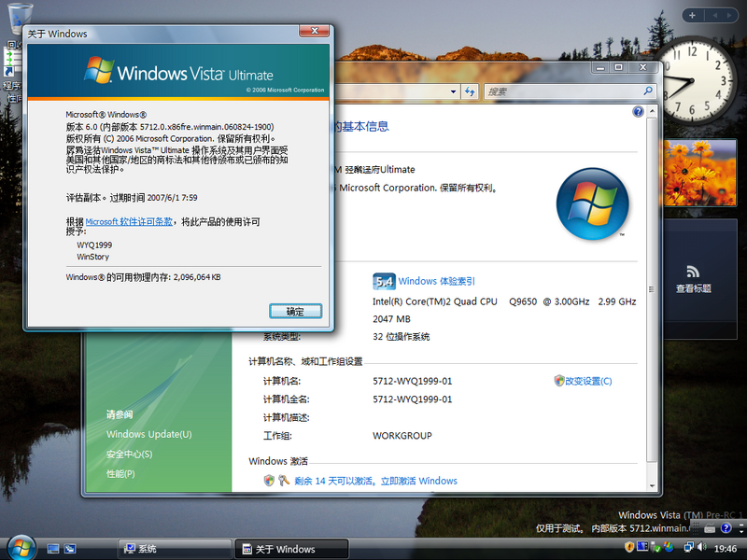Close the 关于 Windows dialog
The image size is (747, 560).
[314, 31]
